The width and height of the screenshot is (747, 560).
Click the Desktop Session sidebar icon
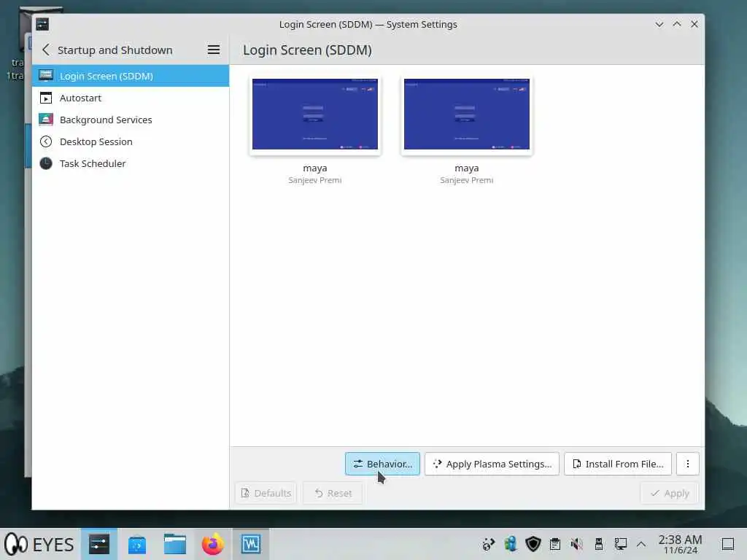46,141
